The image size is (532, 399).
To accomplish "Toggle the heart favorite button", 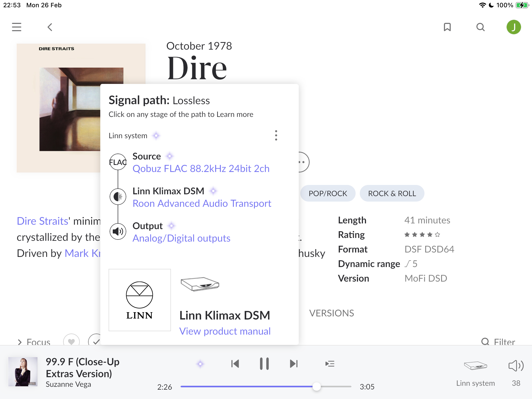I will tap(71, 341).
